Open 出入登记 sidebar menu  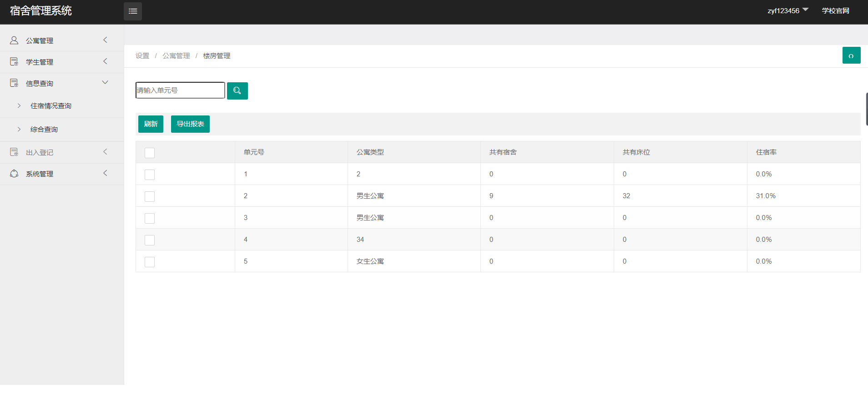click(62, 152)
